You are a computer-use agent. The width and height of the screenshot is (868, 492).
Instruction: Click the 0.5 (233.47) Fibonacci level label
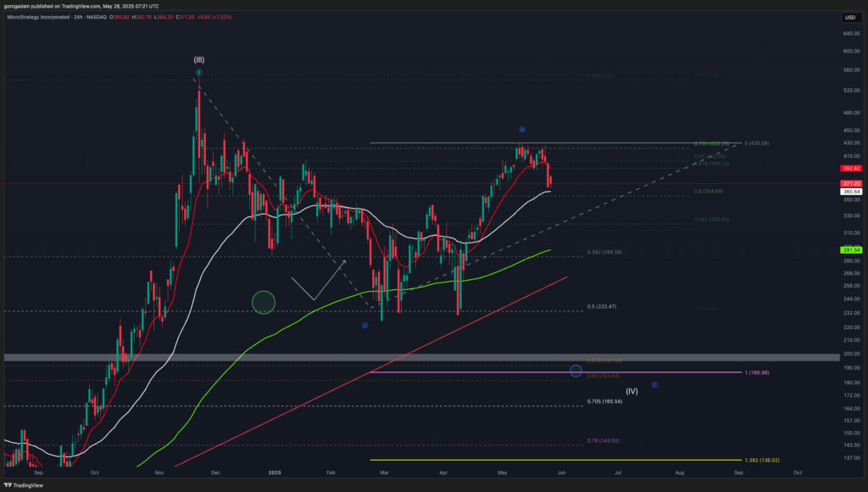tap(601, 306)
